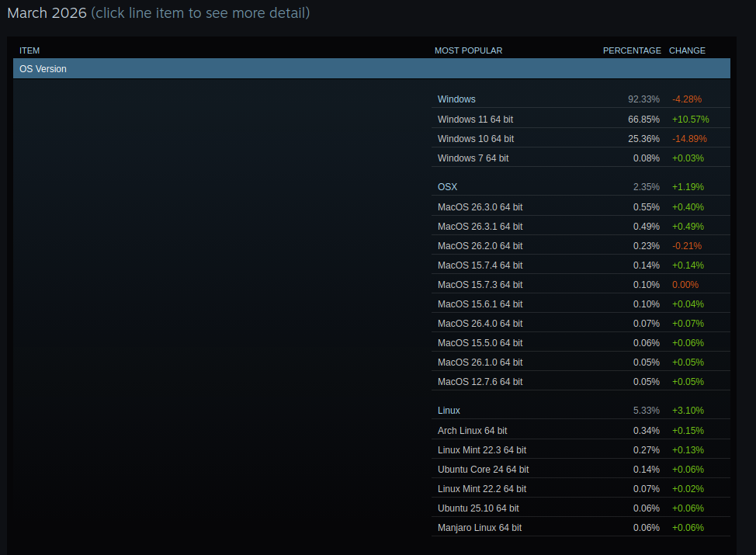756x555 pixels.
Task: Click the MOST POPULAR column header
Action: click(468, 50)
